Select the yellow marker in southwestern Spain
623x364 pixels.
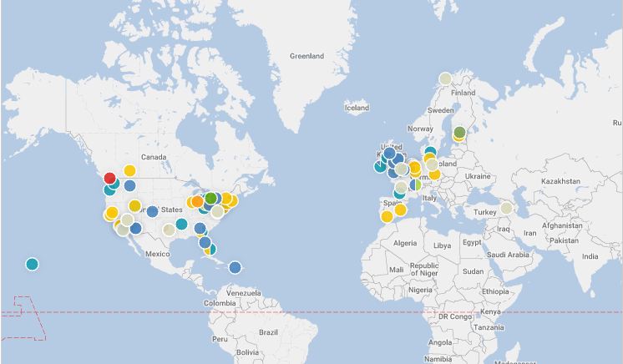(x=387, y=216)
